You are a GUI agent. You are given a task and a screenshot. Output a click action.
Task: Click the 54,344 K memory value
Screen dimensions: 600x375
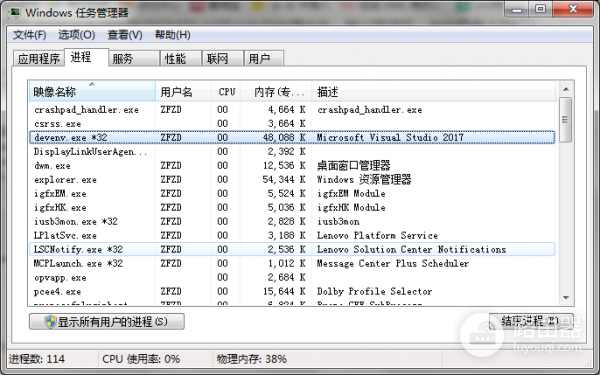point(284,179)
